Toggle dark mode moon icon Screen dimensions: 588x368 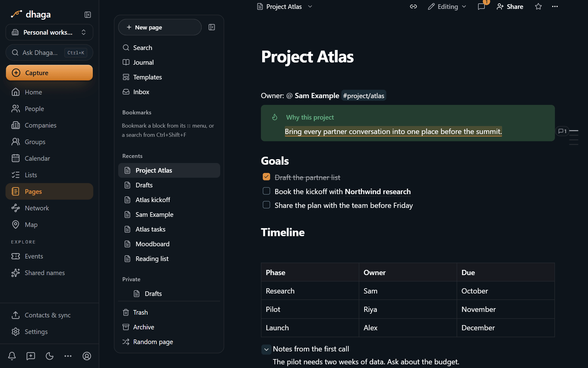click(49, 356)
